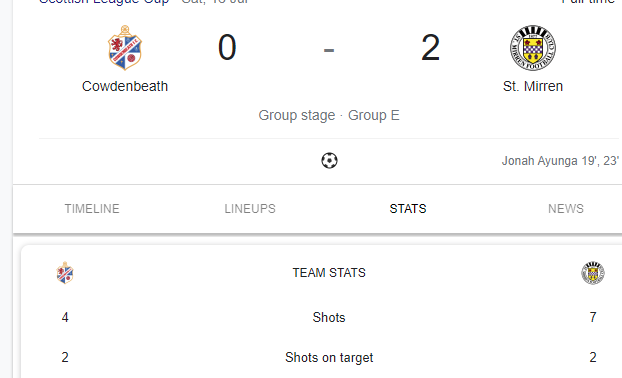Click the Group stage Group E label
The height and width of the screenshot is (378, 622).
[x=329, y=115]
